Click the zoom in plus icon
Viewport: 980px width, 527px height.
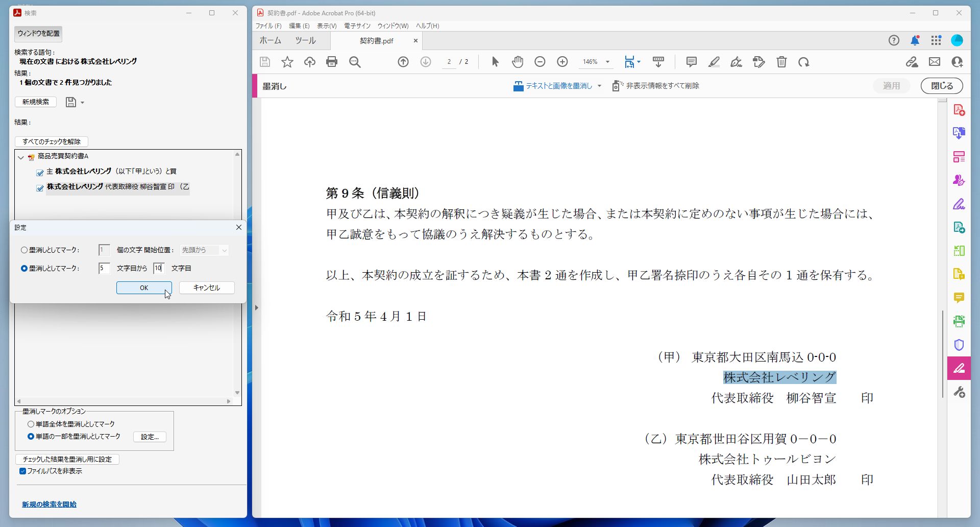pos(562,61)
